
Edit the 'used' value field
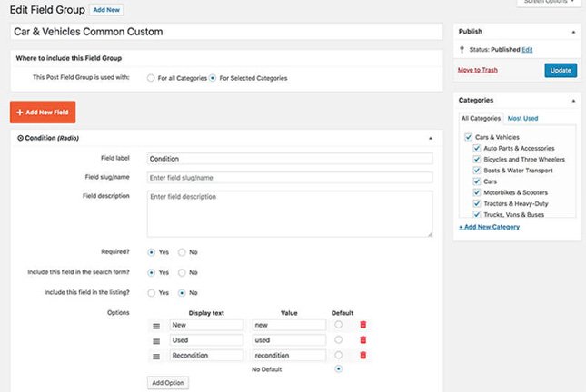click(x=289, y=340)
